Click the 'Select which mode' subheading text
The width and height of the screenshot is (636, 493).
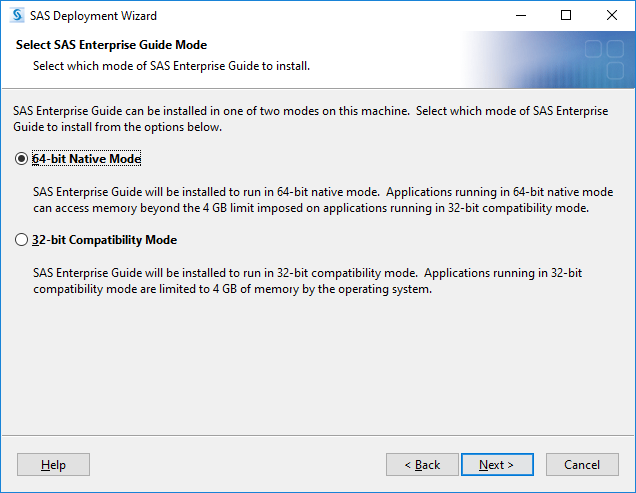171,66
